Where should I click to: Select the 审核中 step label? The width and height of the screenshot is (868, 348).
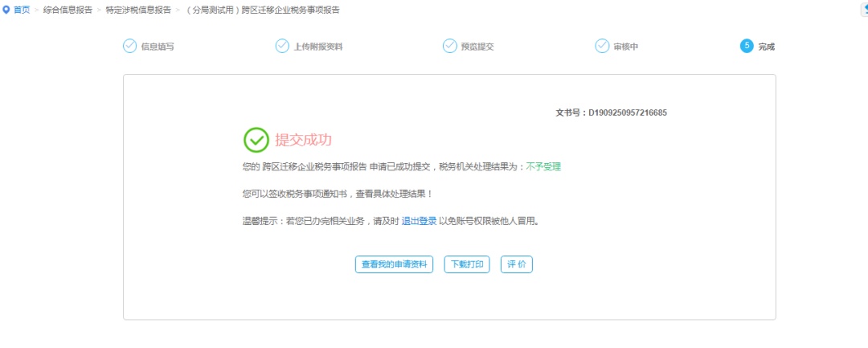625,47
